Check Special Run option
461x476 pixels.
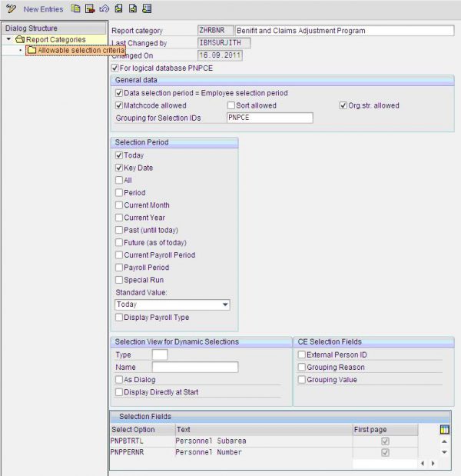[x=119, y=280]
